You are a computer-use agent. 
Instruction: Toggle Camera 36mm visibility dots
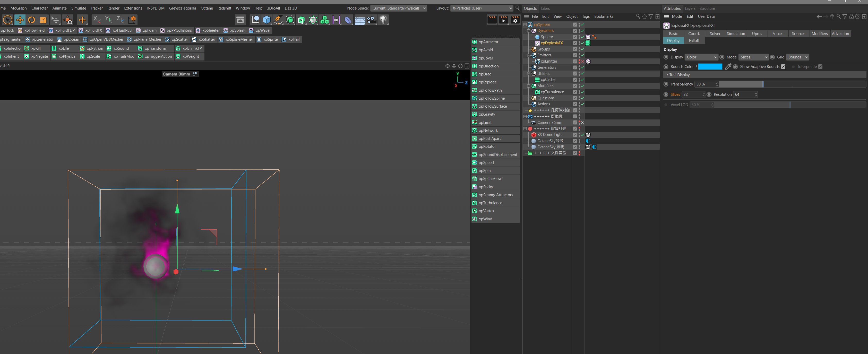click(579, 123)
